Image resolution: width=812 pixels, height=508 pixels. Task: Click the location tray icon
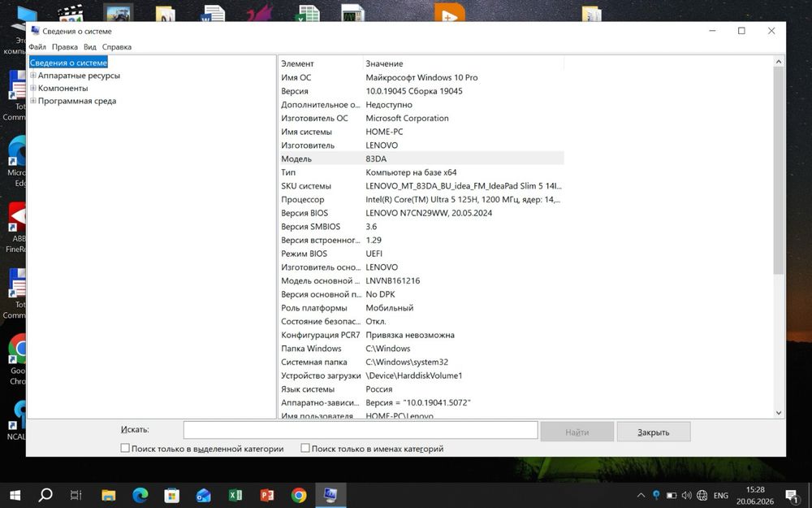pyautogui.click(x=656, y=495)
